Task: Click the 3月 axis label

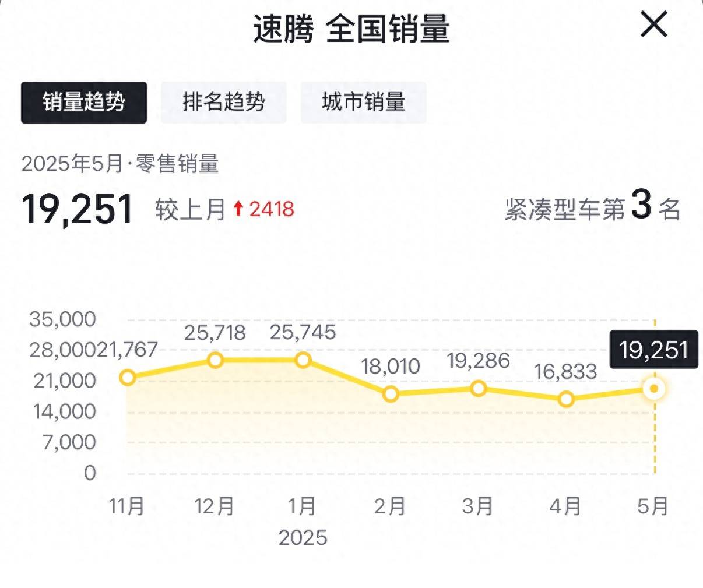Action: click(x=478, y=506)
